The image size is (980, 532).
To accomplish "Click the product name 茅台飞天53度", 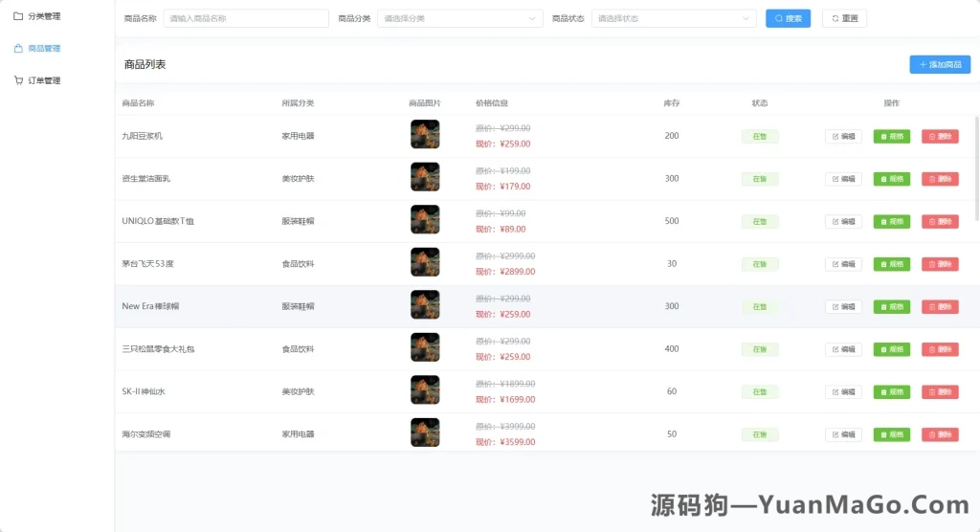I will (148, 264).
